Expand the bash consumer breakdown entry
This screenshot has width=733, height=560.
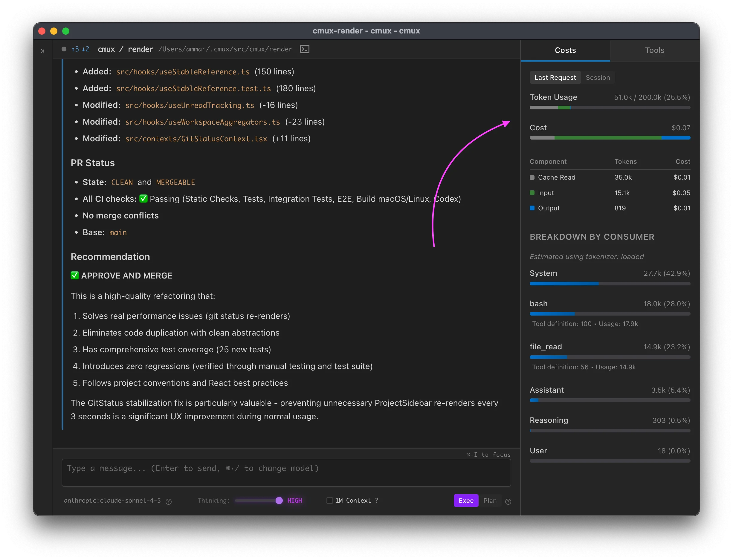(538, 304)
